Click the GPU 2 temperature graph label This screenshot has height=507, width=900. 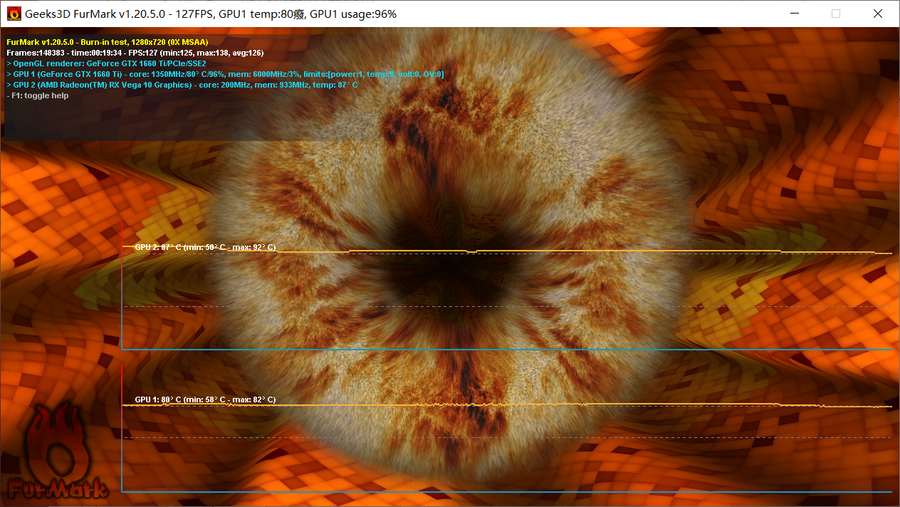click(205, 246)
